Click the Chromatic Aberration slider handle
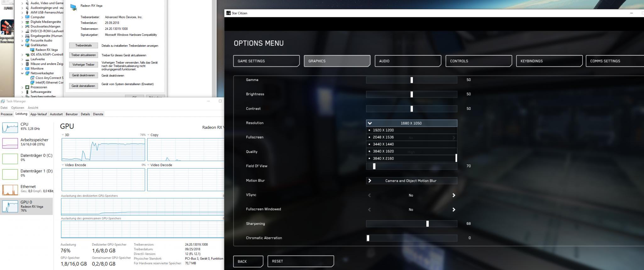The width and height of the screenshot is (644, 270). tap(368, 238)
